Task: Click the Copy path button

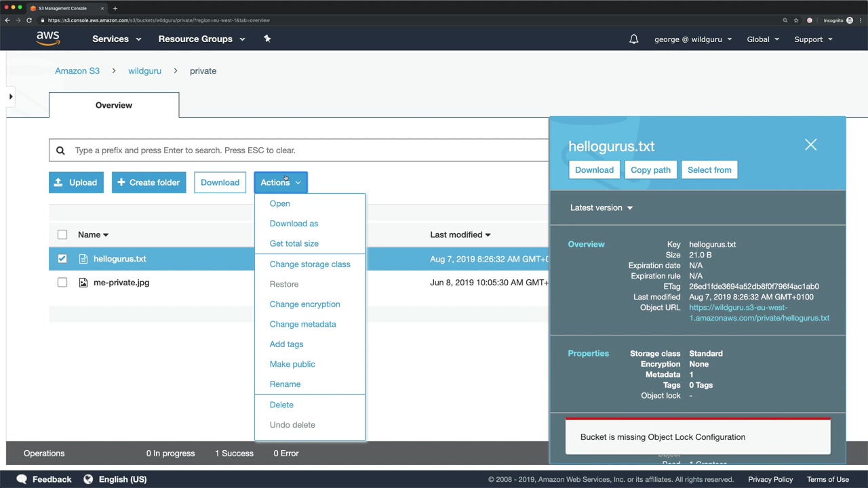Action: coord(650,170)
